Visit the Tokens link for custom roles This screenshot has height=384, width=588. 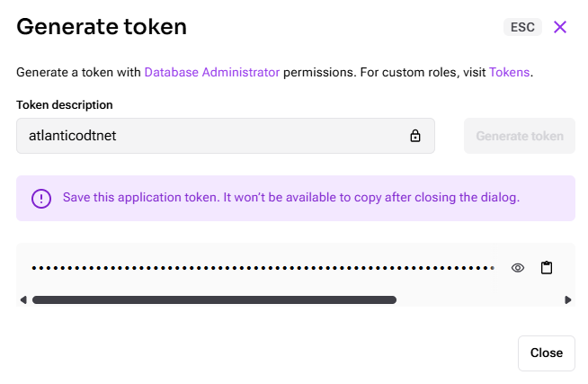tap(510, 72)
